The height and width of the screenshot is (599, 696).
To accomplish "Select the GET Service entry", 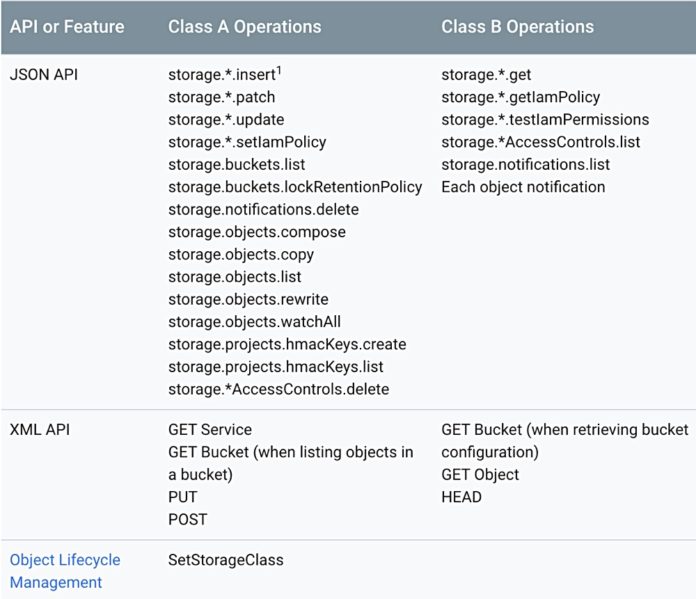I will click(210, 430).
